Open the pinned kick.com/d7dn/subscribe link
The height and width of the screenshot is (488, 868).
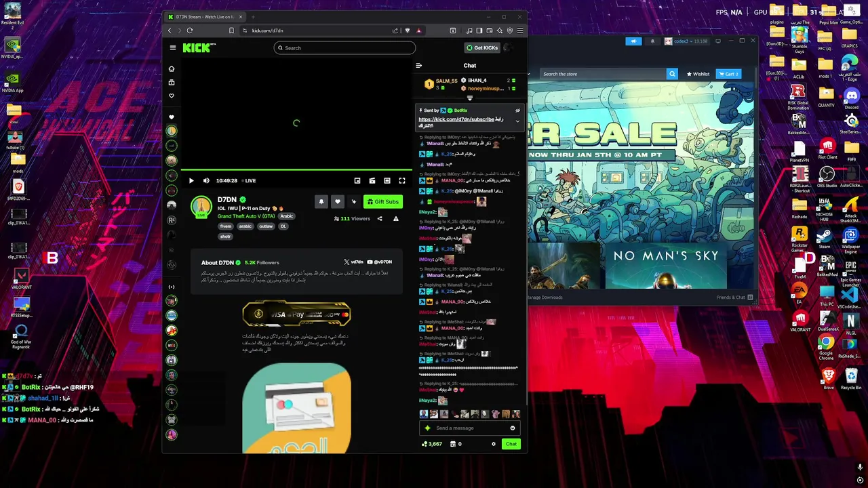tap(456, 119)
